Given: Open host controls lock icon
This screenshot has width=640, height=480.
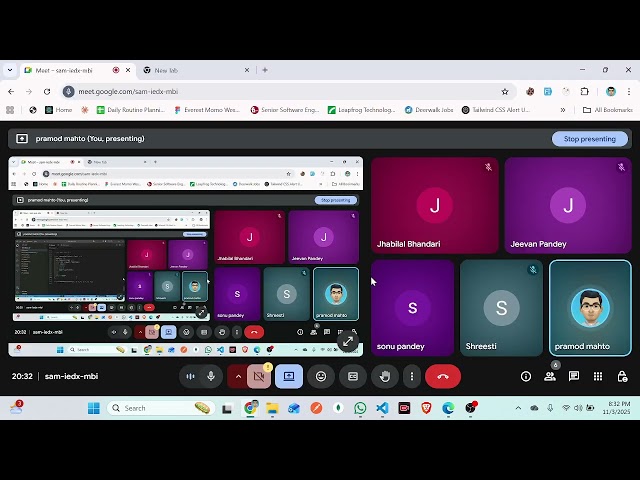Looking at the screenshot, I should pyautogui.click(x=622, y=376).
